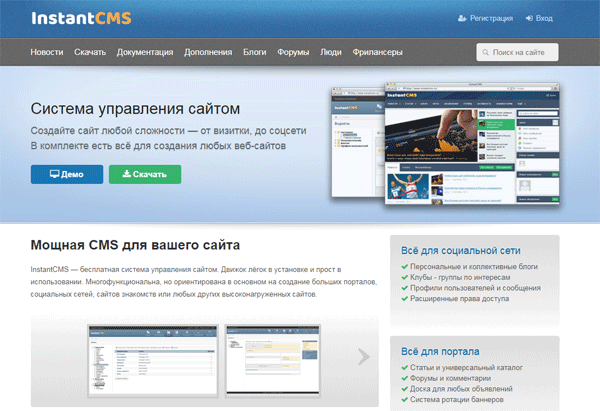Click the checkmark next to Доска для любых объявлений
Image resolution: width=600 pixels, height=411 pixels.
pyautogui.click(x=404, y=389)
